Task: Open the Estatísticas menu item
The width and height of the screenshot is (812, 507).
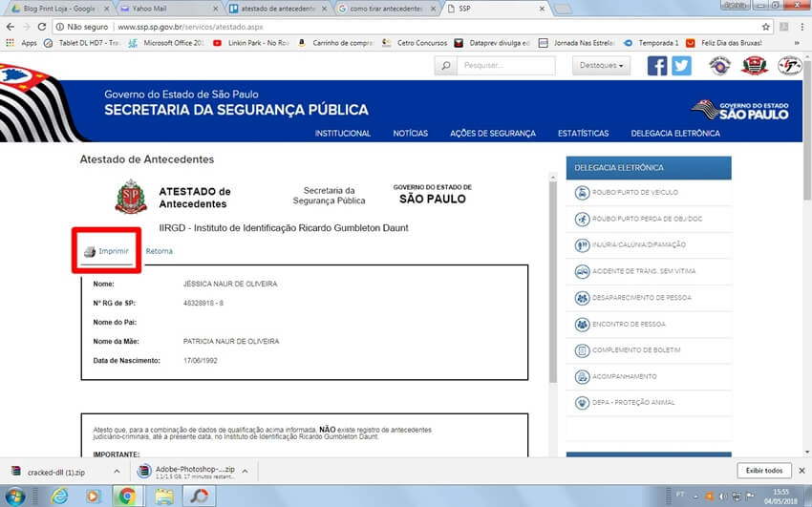Action: click(583, 134)
